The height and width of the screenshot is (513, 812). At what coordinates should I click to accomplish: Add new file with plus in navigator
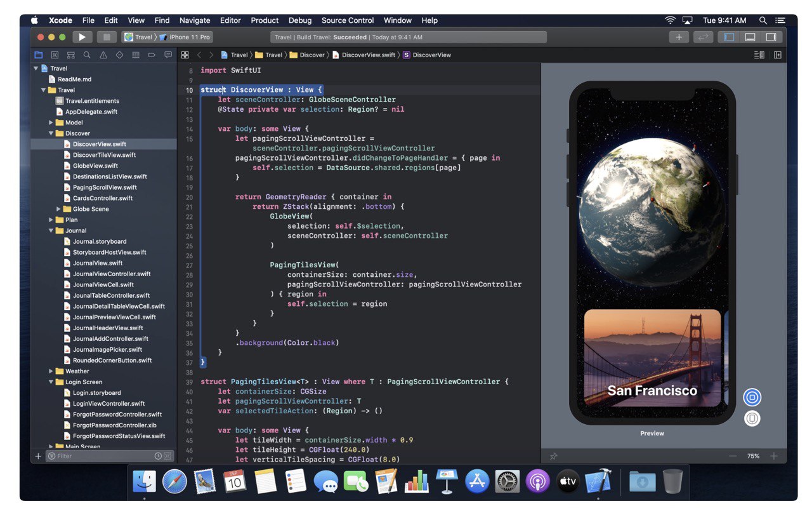pos(38,456)
